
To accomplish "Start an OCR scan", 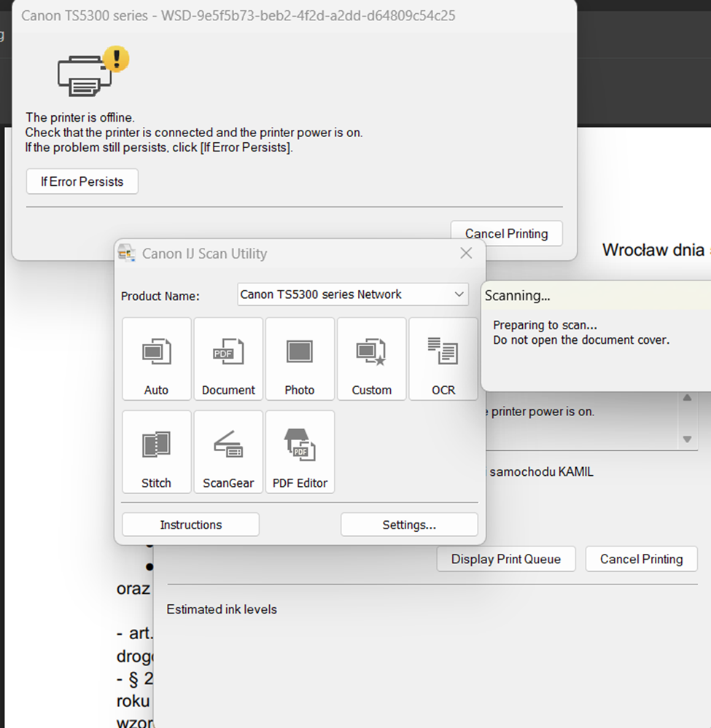I will point(443,359).
